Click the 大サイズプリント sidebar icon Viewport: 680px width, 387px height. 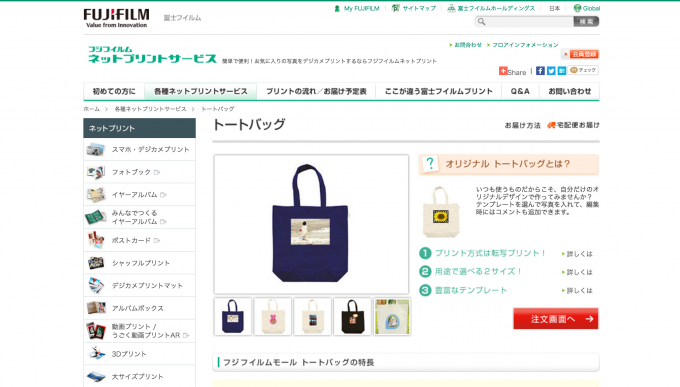(96, 376)
